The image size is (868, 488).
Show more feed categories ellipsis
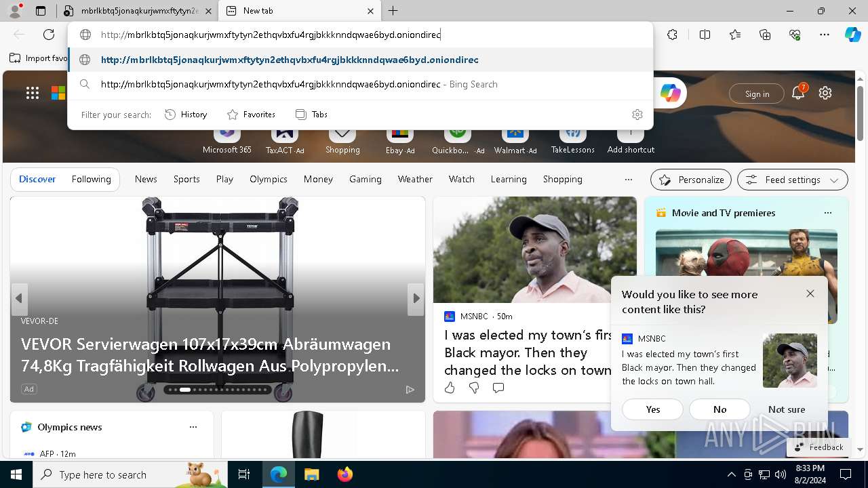click(629, 180)
